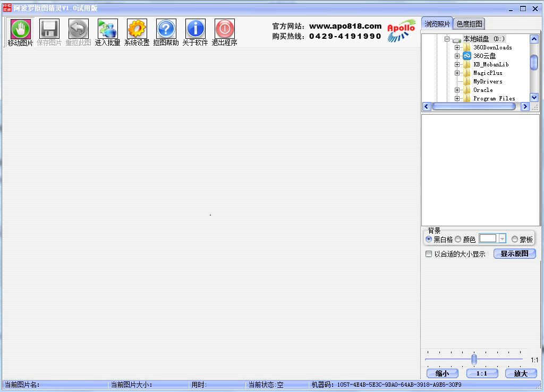This screenshot has height=392, width=544.
Task: Click folder tree scroll up arrow
Action: pyautogui.click(x=534, y=39)
